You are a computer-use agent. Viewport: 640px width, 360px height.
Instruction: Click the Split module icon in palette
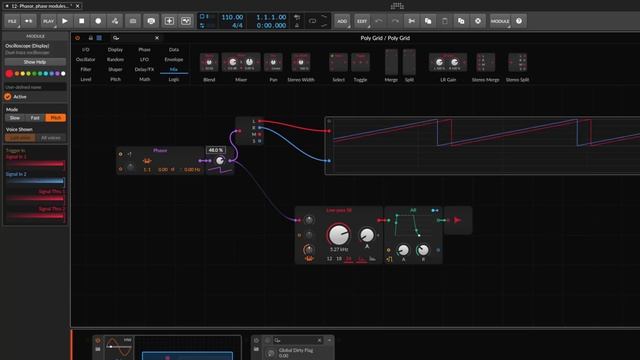click(x=409, y=62)
